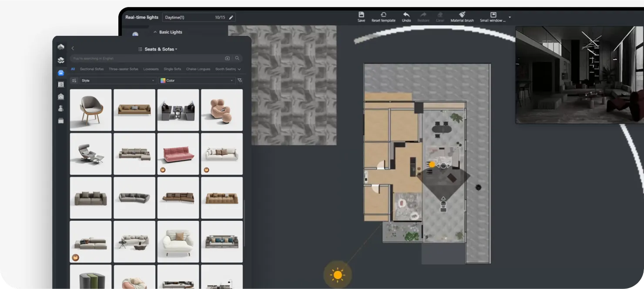
Task: Select the white sofa with brown pillows
Action: (x=222, y=154)
